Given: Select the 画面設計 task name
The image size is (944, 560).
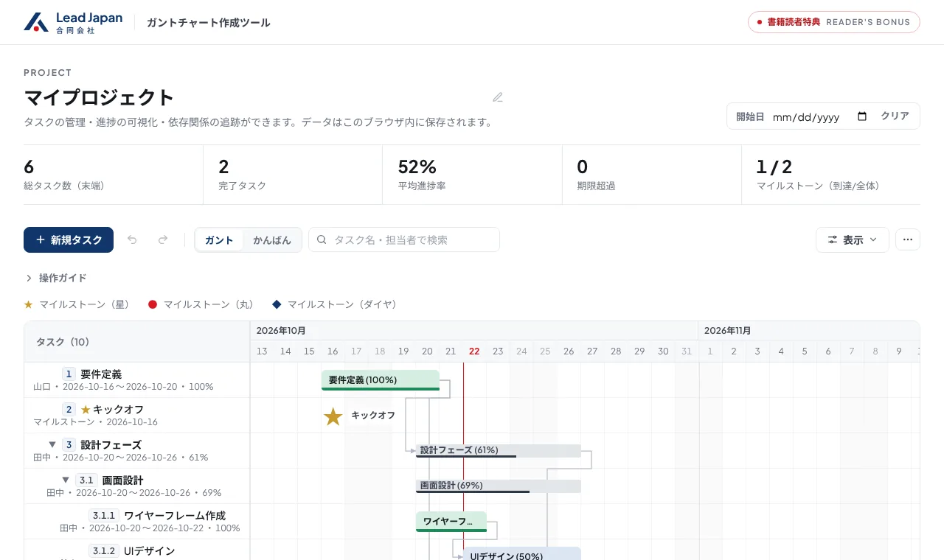Looking at the screenshot, I should pos(122,480).
